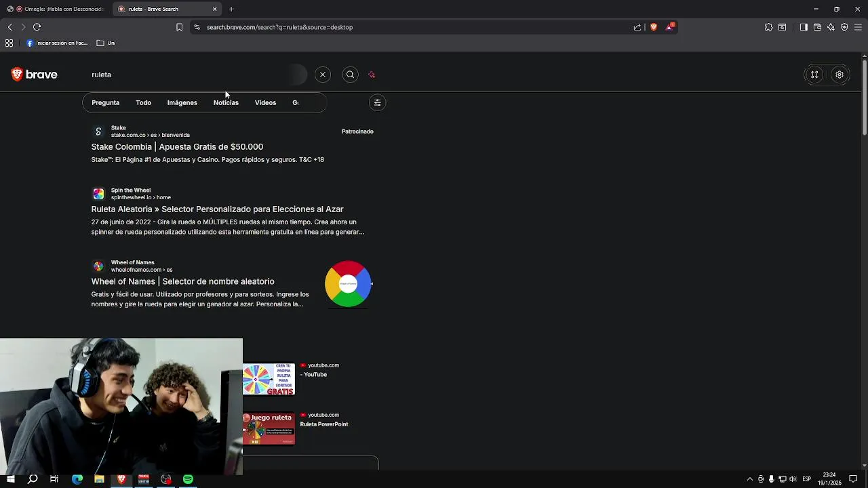Open the 'Crea tu propia ruleta' video thumbnail
The height and width of the screenshot is (488, 868).
(269, 380)
